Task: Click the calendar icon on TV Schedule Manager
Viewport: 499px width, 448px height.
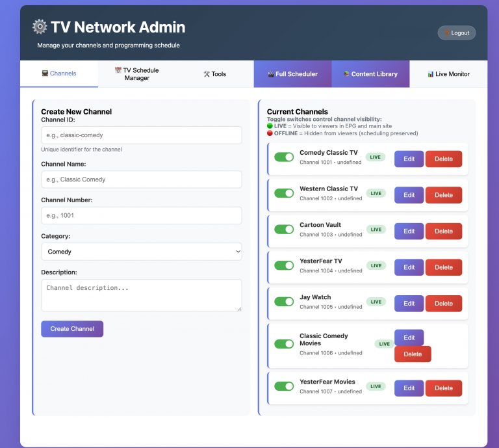Action: pyautogui.click(x=118, y=70)
